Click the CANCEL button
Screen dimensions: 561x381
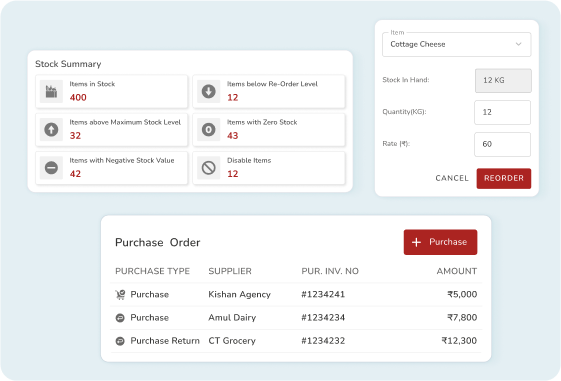point(452,178)
